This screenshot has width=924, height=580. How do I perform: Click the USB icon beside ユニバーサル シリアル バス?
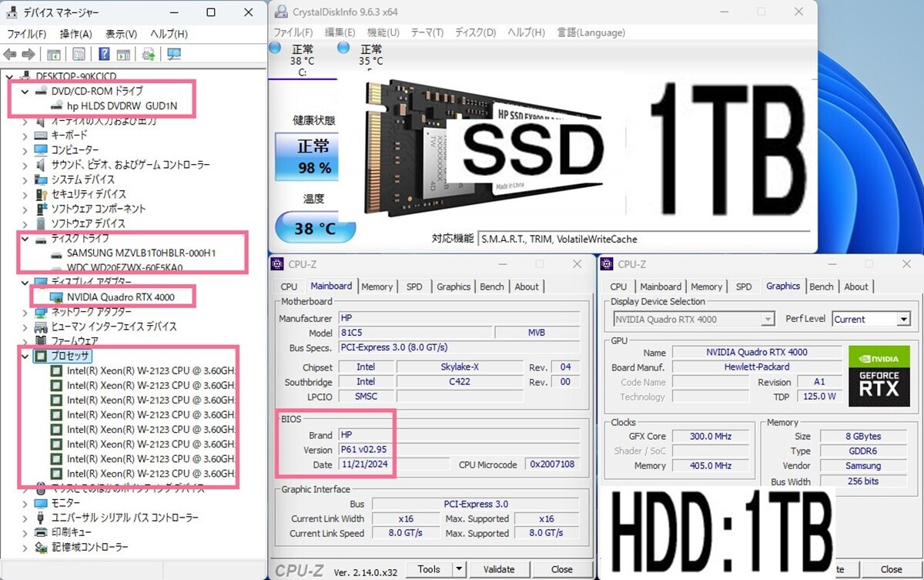pos(42,518)
